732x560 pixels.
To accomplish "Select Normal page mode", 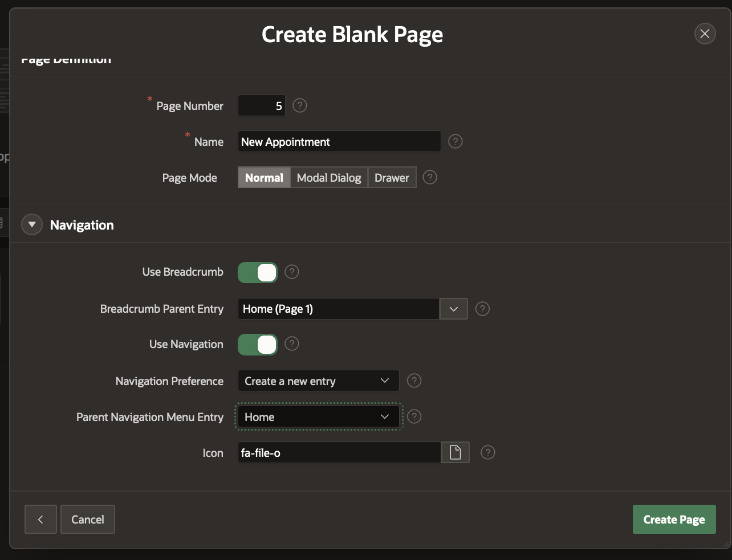I will point(264,177).
